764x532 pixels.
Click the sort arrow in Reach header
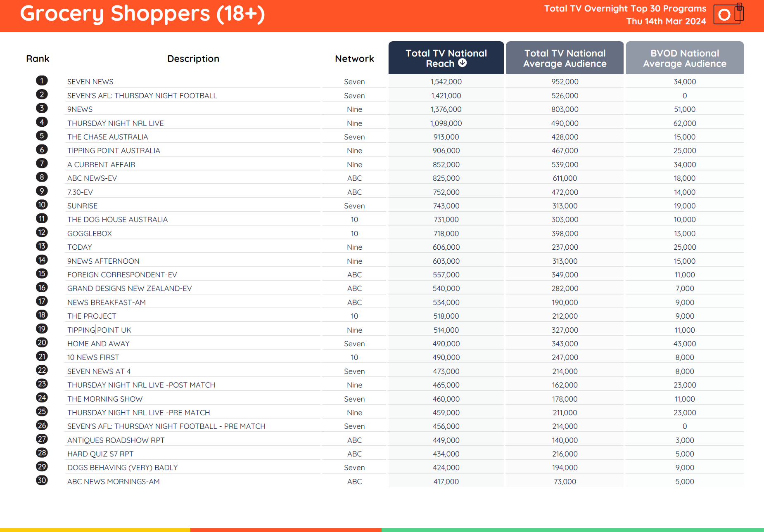coord(462,63)
